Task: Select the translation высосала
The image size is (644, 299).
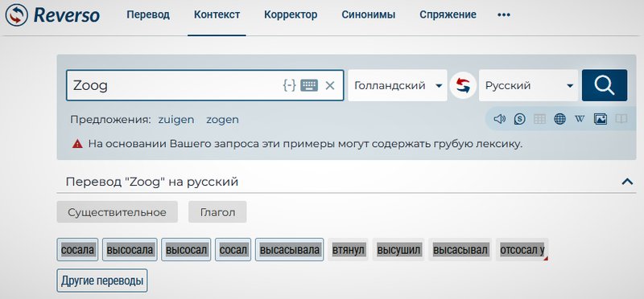Action: pyautogui.click(x=130, y=249)
